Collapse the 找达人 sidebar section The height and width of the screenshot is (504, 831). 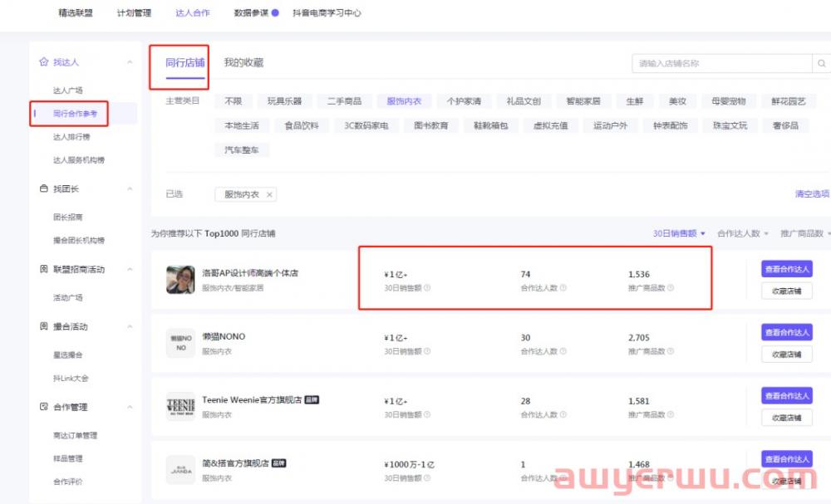[x=129, y=62]
